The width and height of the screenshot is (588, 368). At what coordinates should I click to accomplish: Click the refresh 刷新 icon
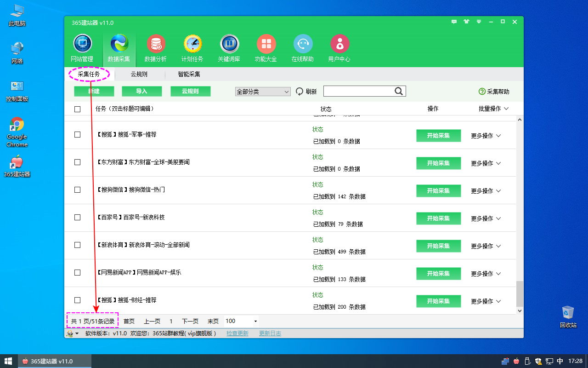pos(300,92)
